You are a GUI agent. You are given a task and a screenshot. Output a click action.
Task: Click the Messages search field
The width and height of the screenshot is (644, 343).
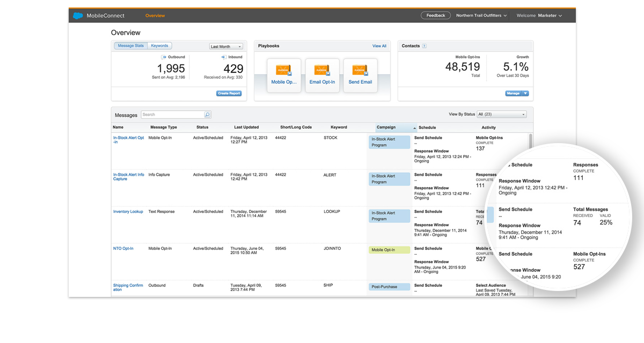172,115
